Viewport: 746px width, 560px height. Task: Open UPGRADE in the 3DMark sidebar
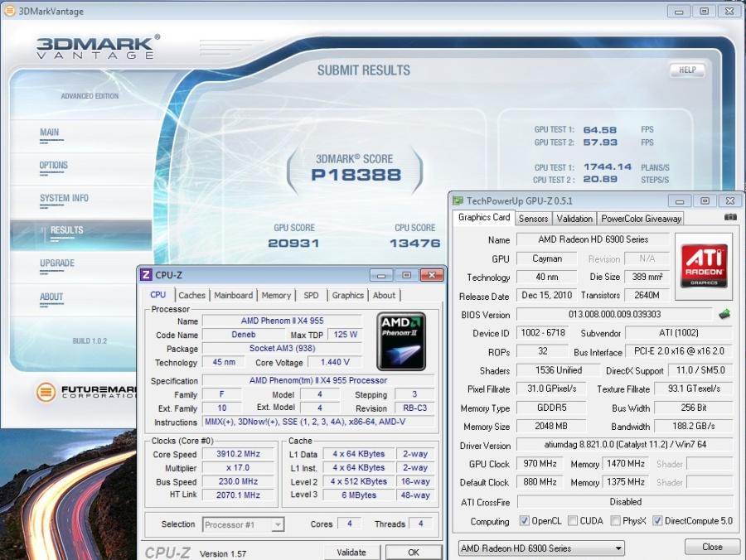pos(57,263)
